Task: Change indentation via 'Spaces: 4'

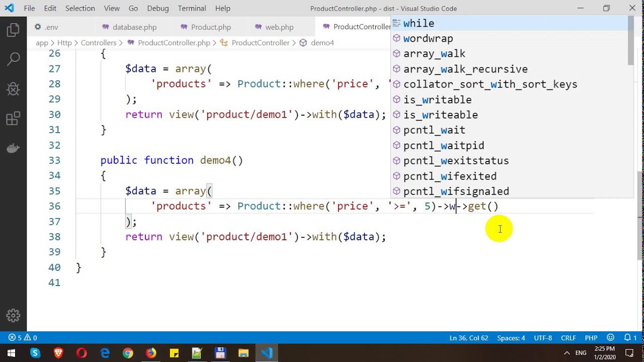Action: 511,338
